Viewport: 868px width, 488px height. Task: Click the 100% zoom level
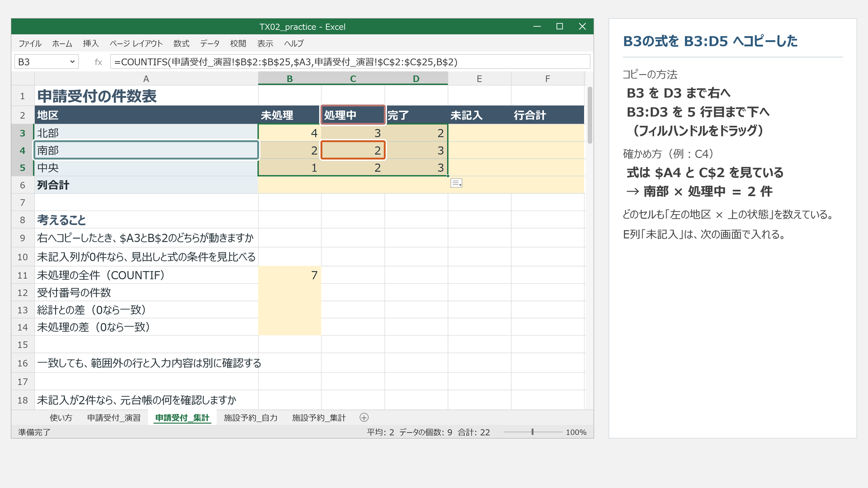click(x=576, y=432)
